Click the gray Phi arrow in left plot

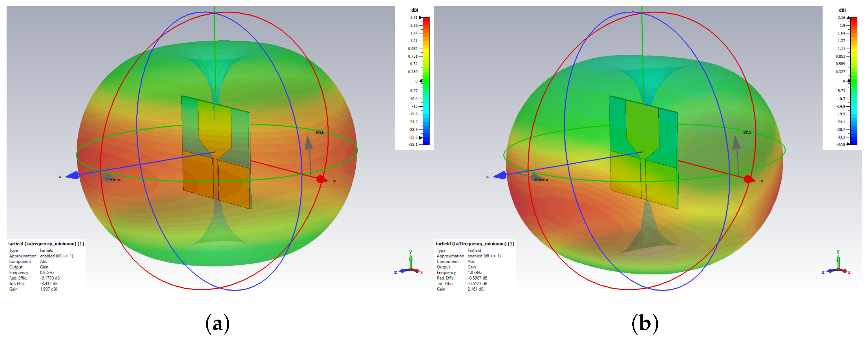(308, 143)
